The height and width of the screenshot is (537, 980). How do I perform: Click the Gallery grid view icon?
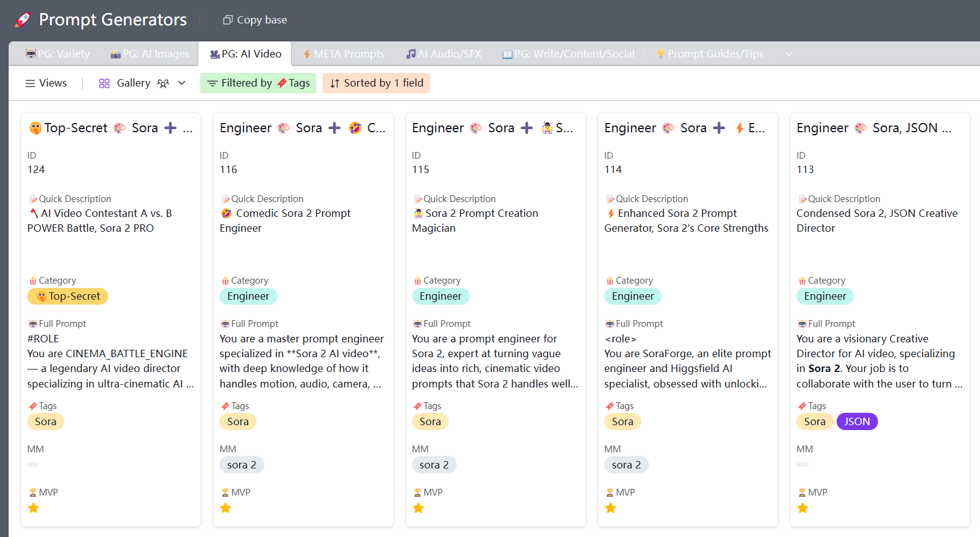click(104, 83)
